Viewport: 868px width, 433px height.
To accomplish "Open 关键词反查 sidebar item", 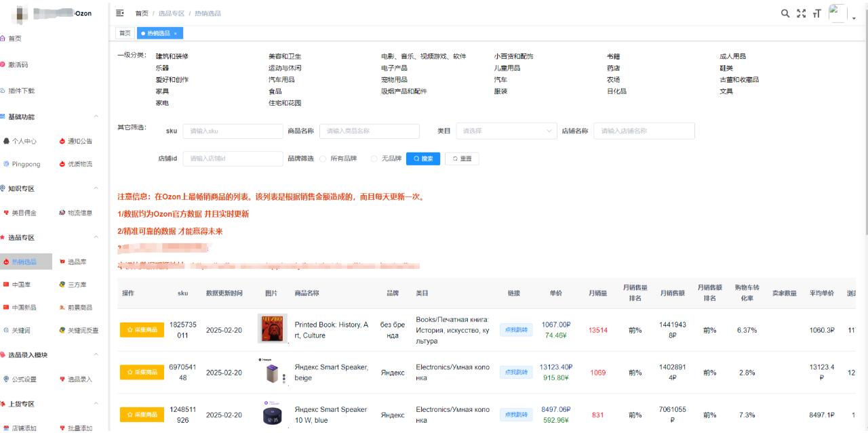I will point(83,331).
